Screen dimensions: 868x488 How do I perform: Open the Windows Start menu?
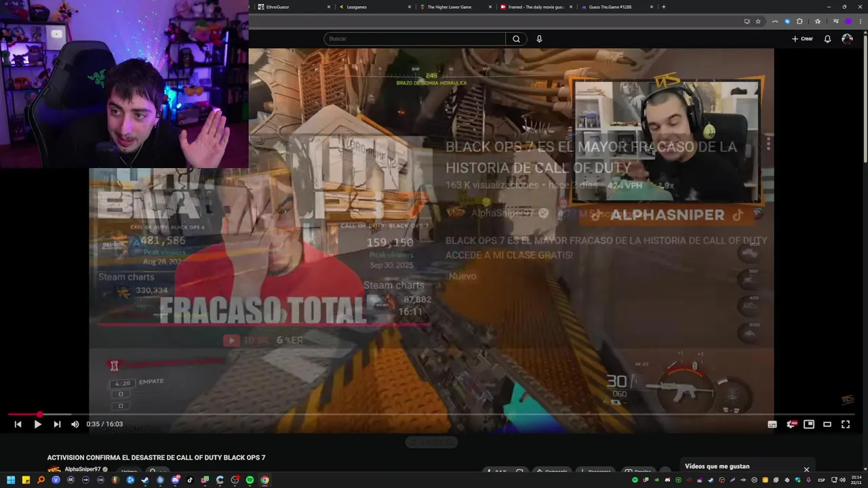pos(11,480)
